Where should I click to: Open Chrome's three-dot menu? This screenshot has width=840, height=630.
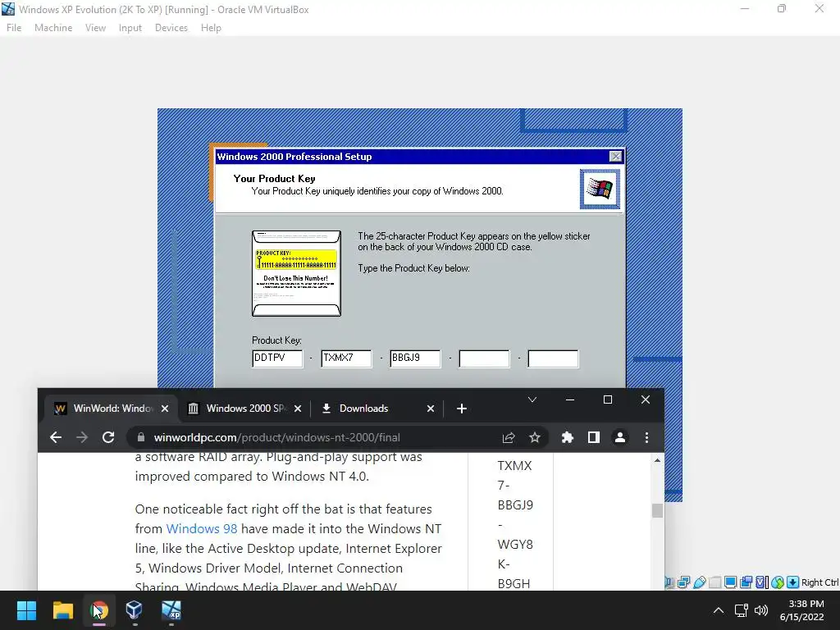[646, 438]
